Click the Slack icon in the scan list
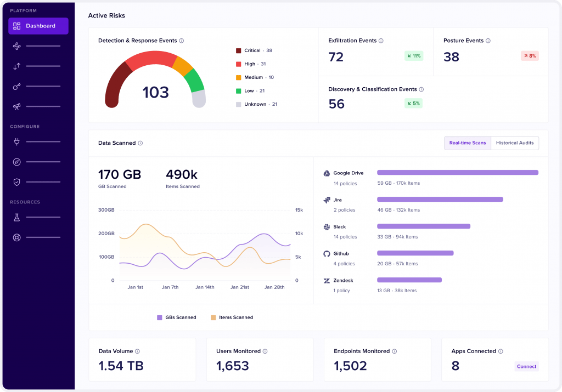Viewport: 562px width, 392px height. click(x=328, y=226)
